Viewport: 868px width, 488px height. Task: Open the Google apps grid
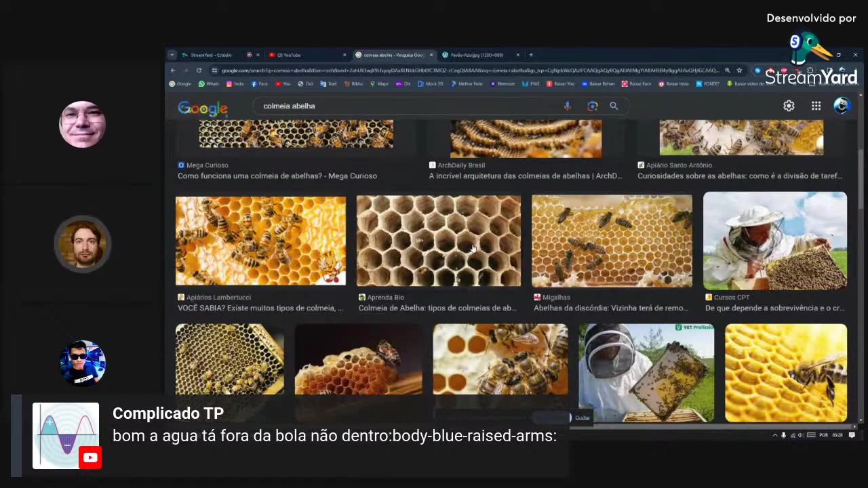click(816, 106)
